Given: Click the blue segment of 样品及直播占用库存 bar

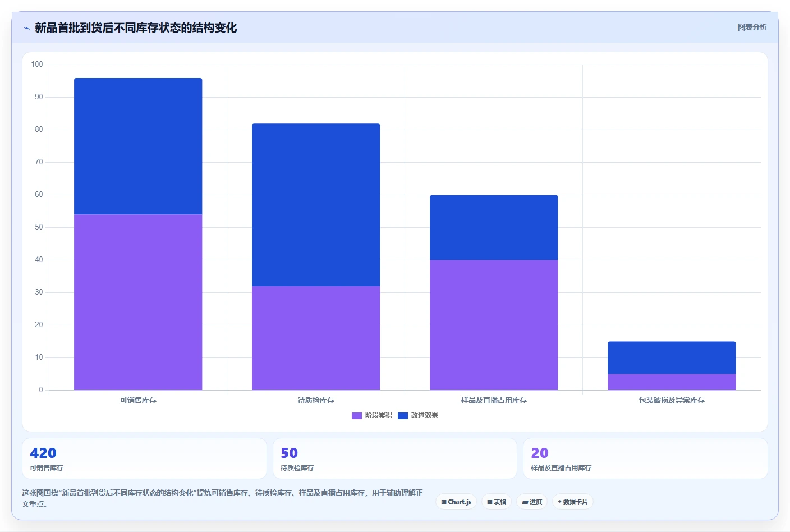Looking at the screenshot, I should (x=494, y=227).
